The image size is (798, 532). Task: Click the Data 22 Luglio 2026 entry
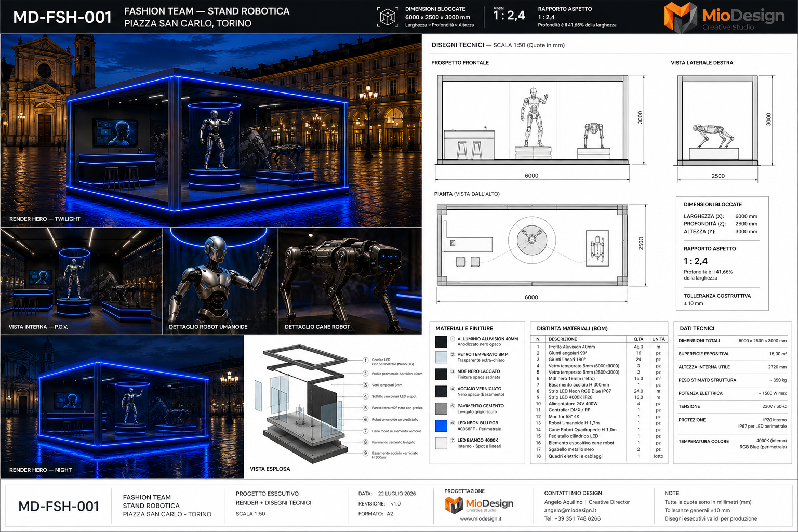(x=387, y=494)
